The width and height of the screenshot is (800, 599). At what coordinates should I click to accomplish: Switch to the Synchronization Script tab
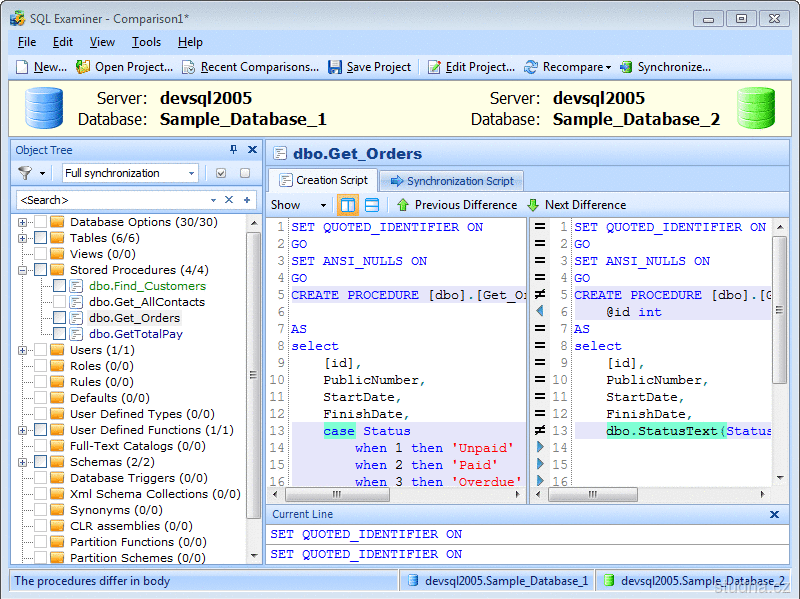click(x=452, y=181)
